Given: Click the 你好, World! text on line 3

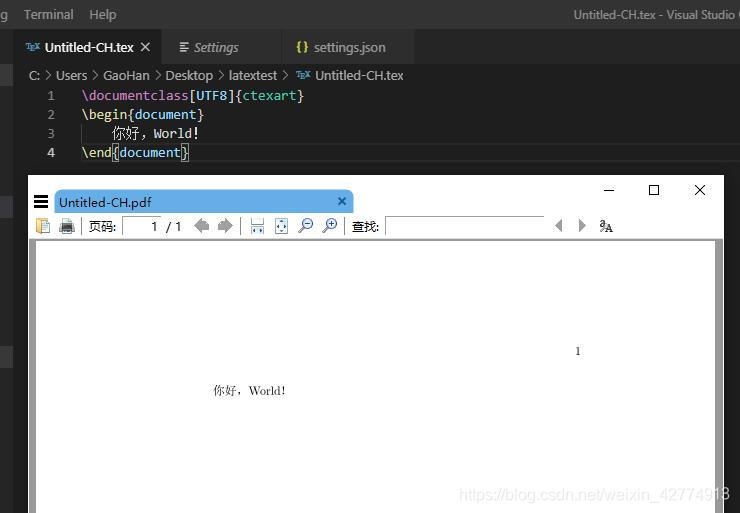Looking at the screenshot, I should tap(155, 134).
